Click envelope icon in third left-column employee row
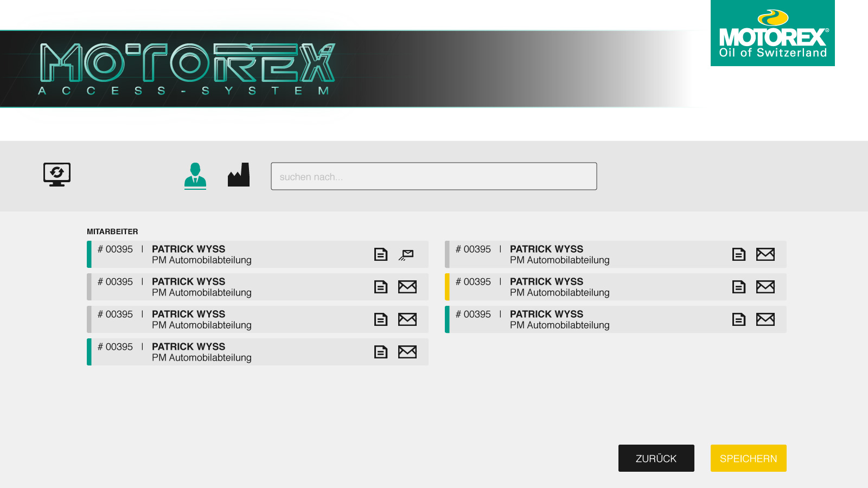Image resolution: width=868 pixels, height=488 pixels. pyautogui.click(x=407, y=319)
